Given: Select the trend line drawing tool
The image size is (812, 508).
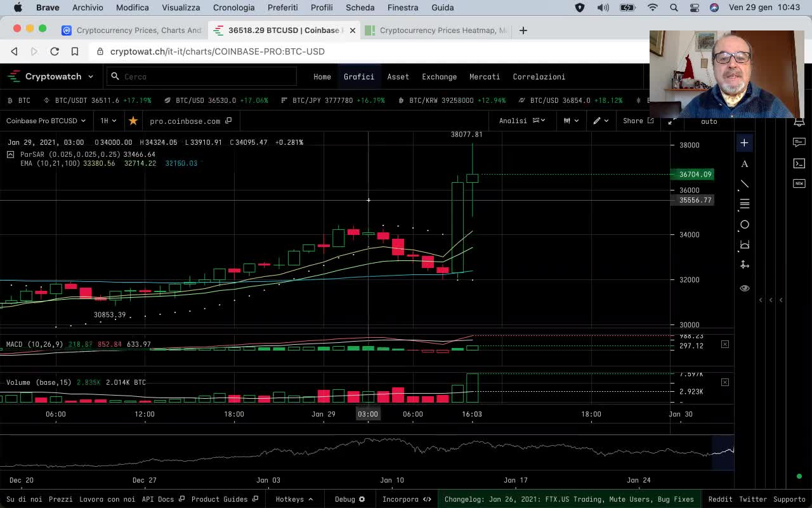Looking at the screenshot, I should point(744,184).
